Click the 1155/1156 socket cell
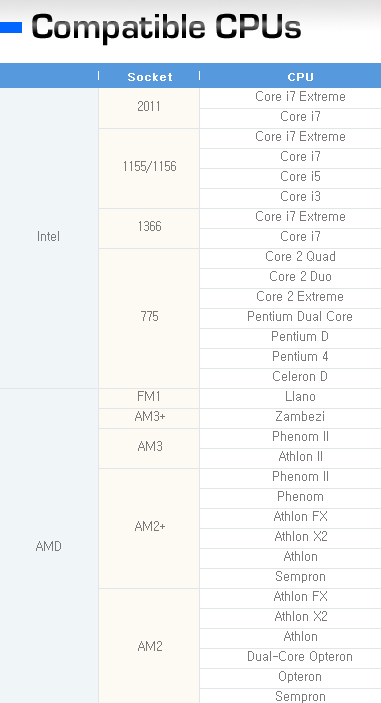Viewport: 381px width, 703px height. tap(149, 168)
